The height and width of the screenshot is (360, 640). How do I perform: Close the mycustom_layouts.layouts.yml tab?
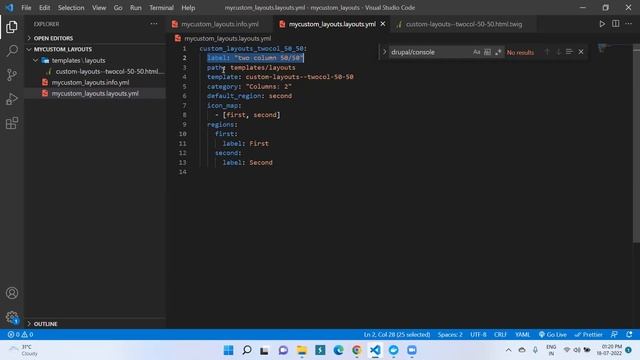(x=383, y=24)
